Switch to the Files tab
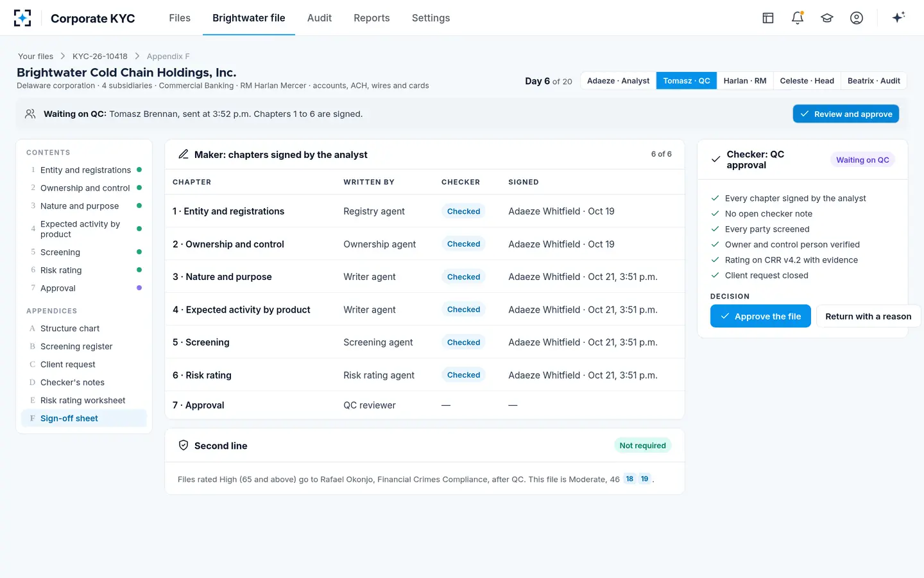Viewport: 924px width, 578px height. [180, 18]
